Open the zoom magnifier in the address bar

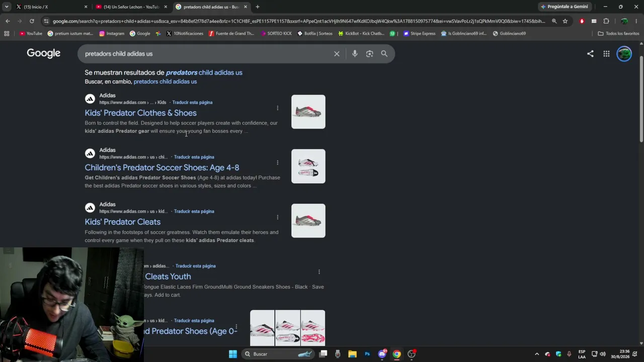point(554,21)
